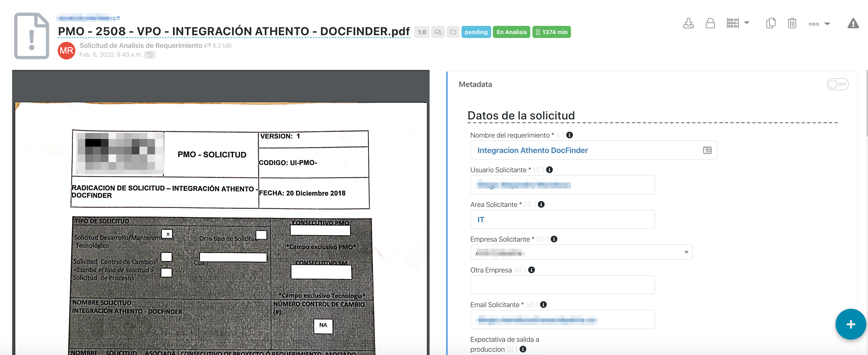
Task: Click the Otra Empresa input field
Action: tap(562, 285)
